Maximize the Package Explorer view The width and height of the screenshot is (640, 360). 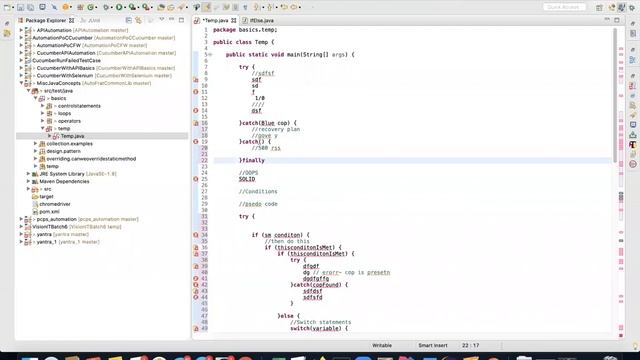point(181,20)
